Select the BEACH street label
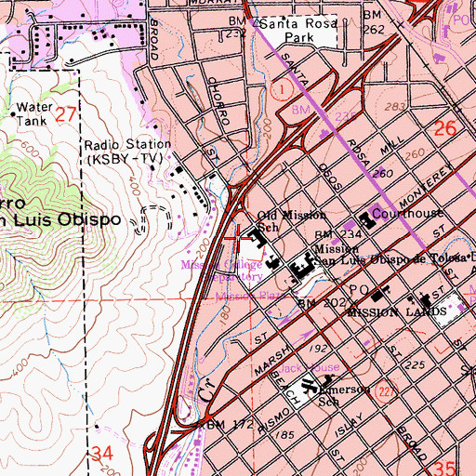The image size is (476, 476). point(285,388)
